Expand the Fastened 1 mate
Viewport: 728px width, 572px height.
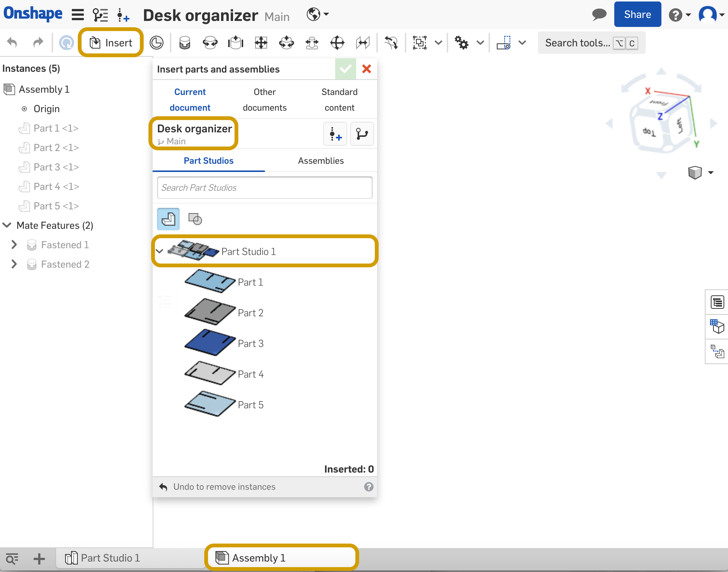tap(14, 245)
